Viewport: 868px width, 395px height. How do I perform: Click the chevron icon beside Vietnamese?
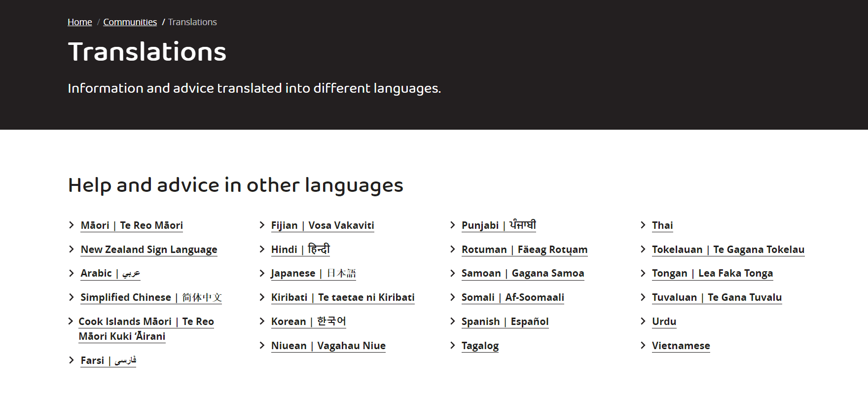[643, 345]
